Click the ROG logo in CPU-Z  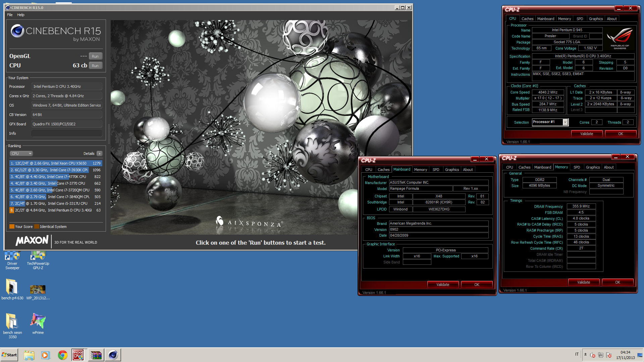620,39
